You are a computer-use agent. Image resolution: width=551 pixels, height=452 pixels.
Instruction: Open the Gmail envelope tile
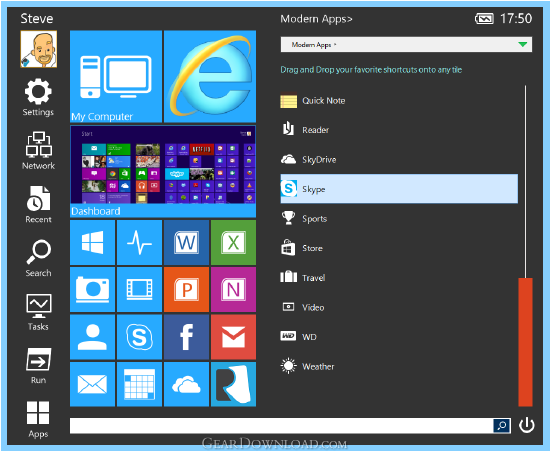[x=233, y=337]
